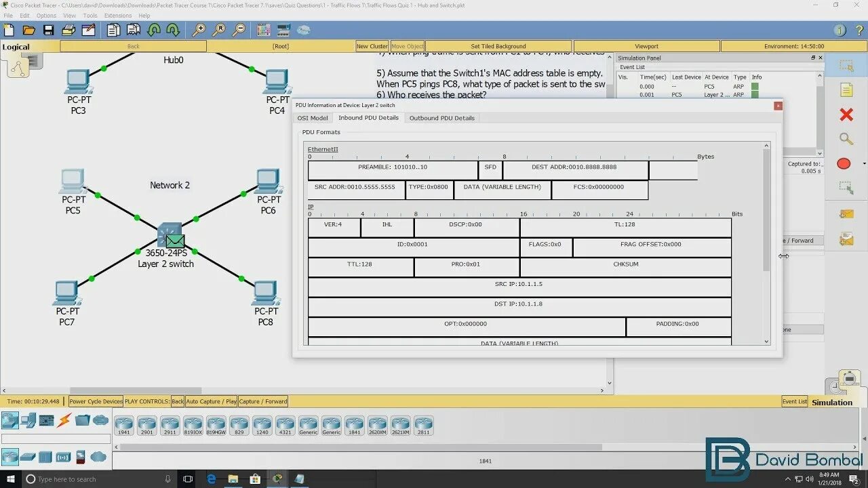The image size is (868, 488).
Task: Select the Switches subcategory icon
Action: pyautogui.click(x=28, y=456)
